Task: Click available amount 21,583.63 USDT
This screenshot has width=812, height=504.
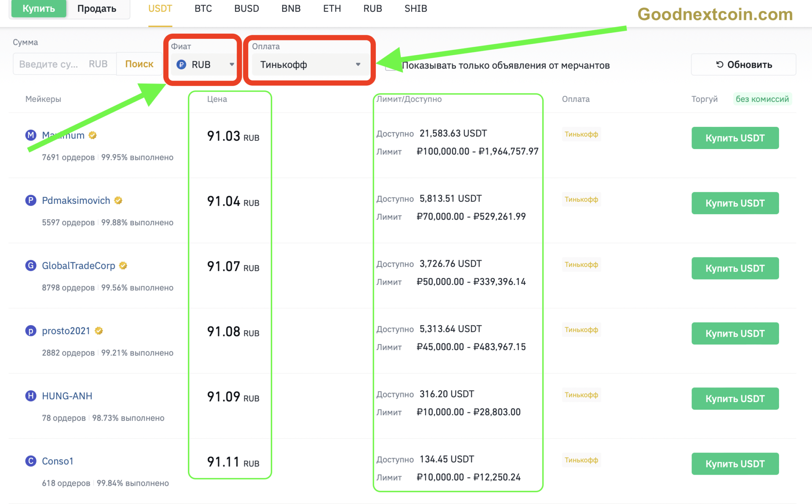Action: coord(453,133)
